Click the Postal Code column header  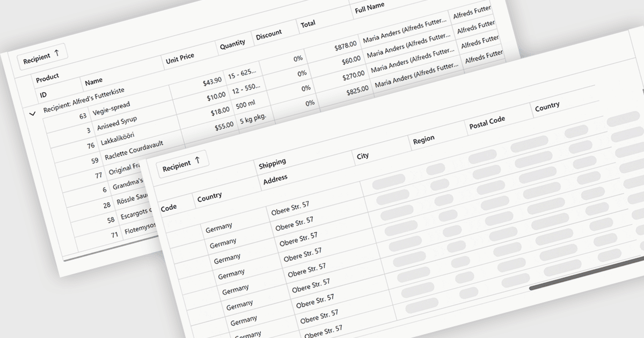coord(487,122)
